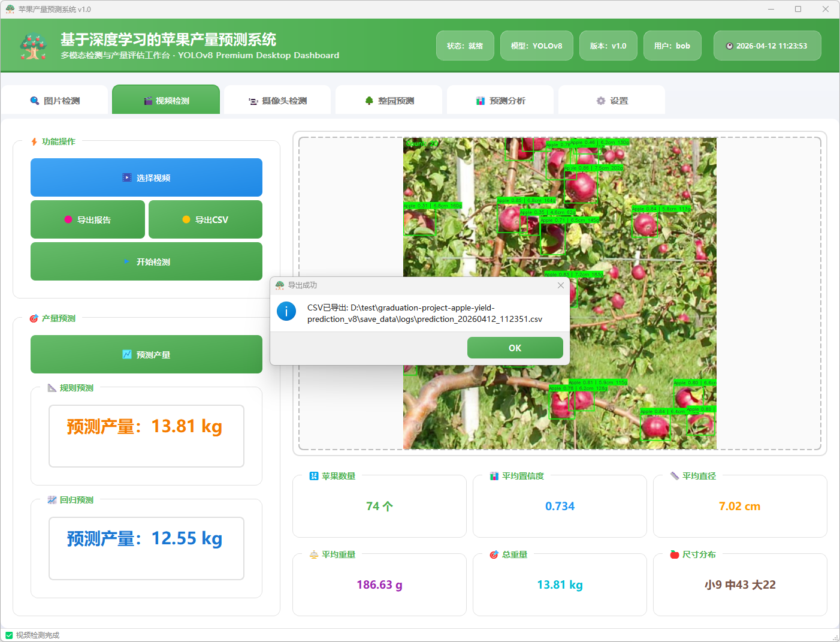Click the apple tree logo in header

[34, 46]
